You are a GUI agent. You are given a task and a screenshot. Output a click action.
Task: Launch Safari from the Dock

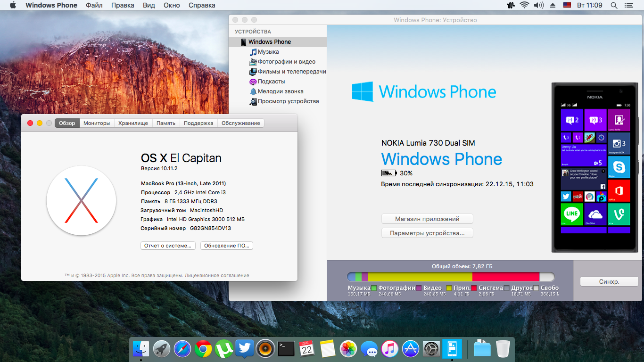coord(182,349)
